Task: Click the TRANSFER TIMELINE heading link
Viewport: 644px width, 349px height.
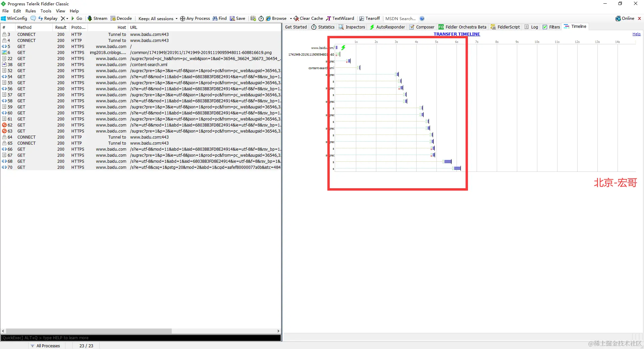Action: [457, 34]
